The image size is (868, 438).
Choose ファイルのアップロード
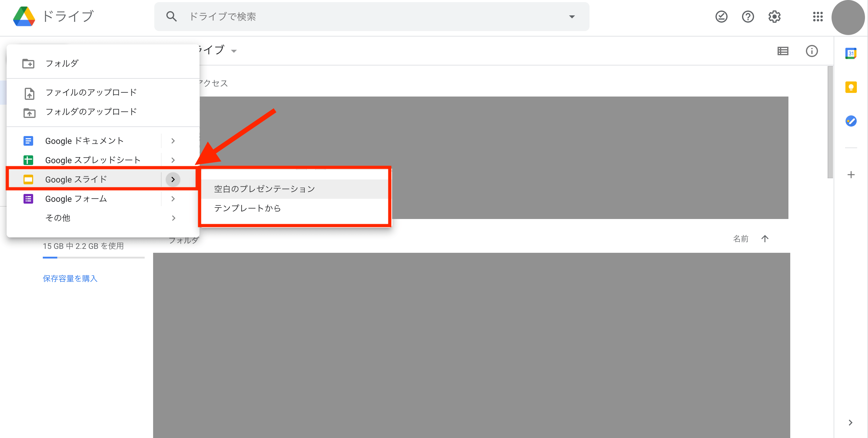(103, 92)
